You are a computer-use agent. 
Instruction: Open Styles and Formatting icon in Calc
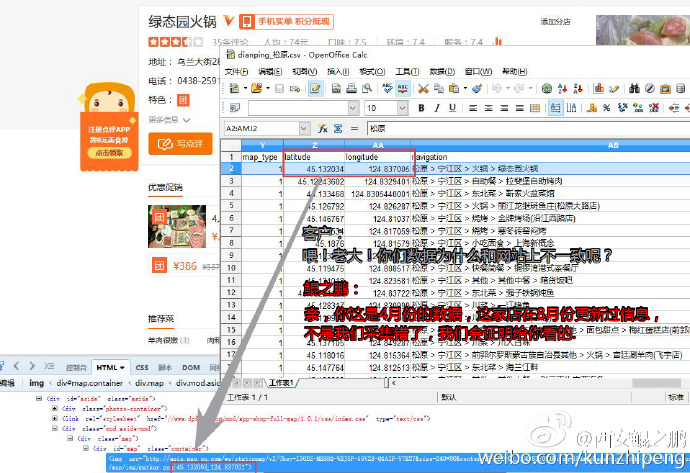tap(235, 108)
